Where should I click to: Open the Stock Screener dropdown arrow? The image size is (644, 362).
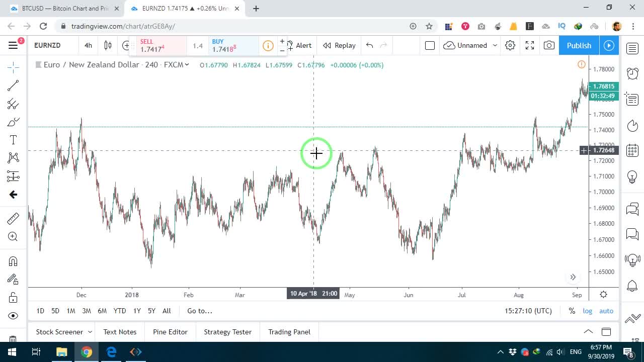pos(90,332)
